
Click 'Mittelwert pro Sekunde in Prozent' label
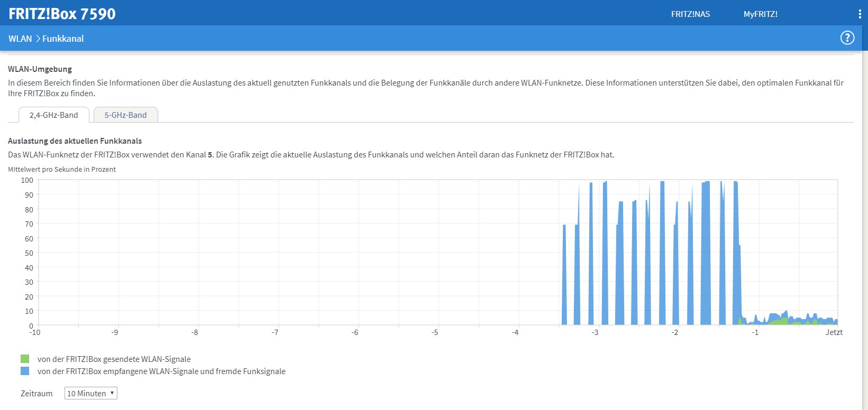point(62,169)
